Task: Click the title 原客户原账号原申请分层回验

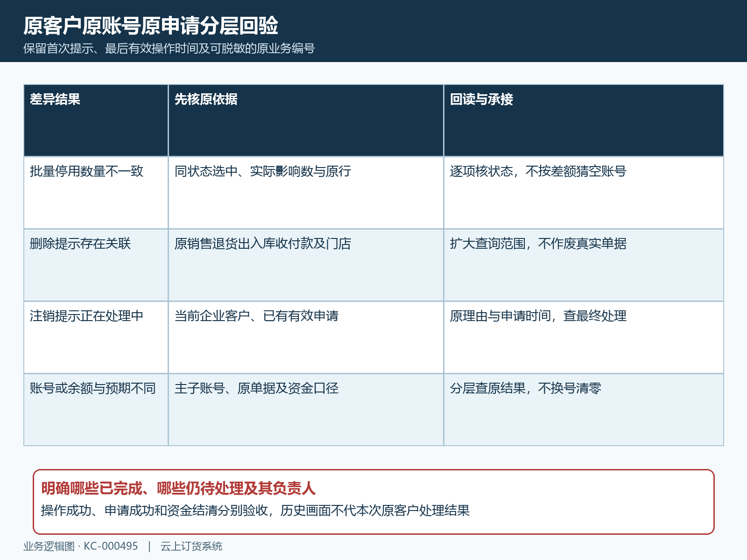Action: tap(151, 26)
